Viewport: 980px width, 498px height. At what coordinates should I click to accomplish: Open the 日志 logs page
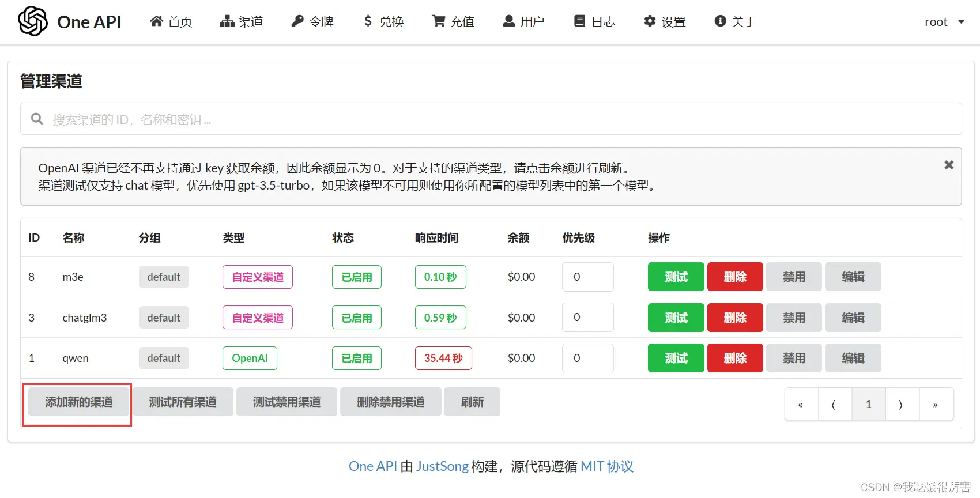[594, 21]
